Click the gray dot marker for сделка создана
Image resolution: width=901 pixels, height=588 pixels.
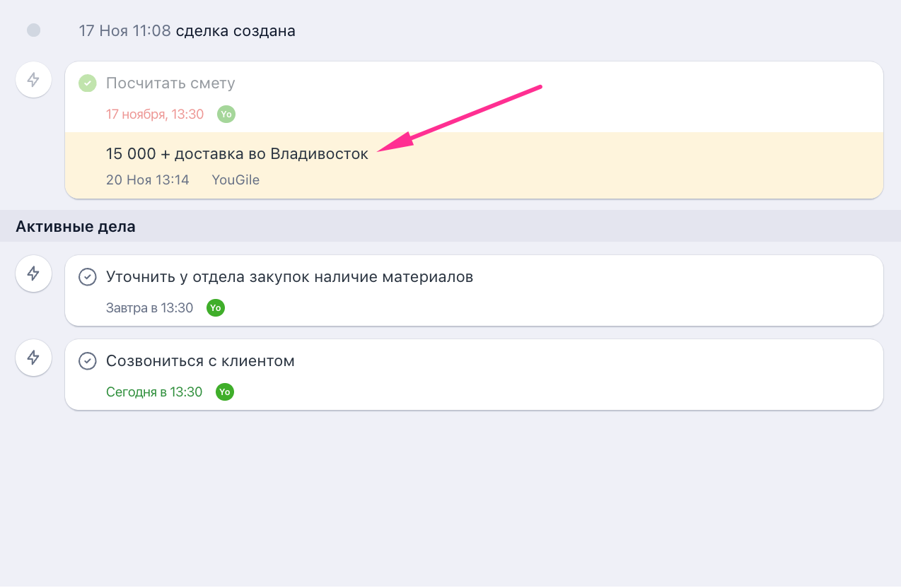(x=33, y=30)
